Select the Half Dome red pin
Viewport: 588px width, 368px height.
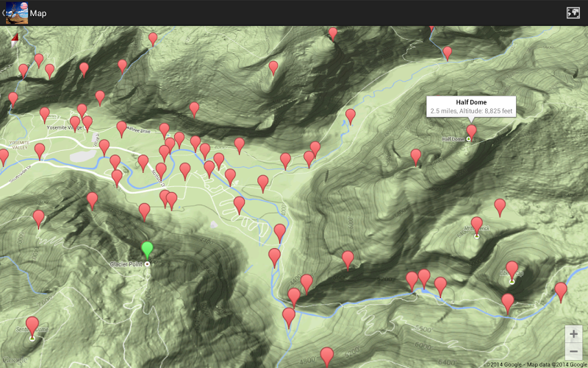click(471, 132)
